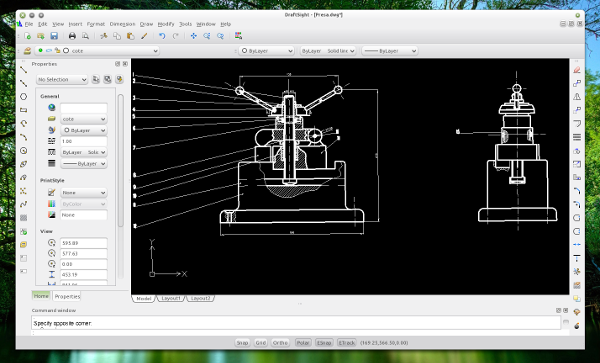Click the Save icon in toolbar

(x=54, y=36)
